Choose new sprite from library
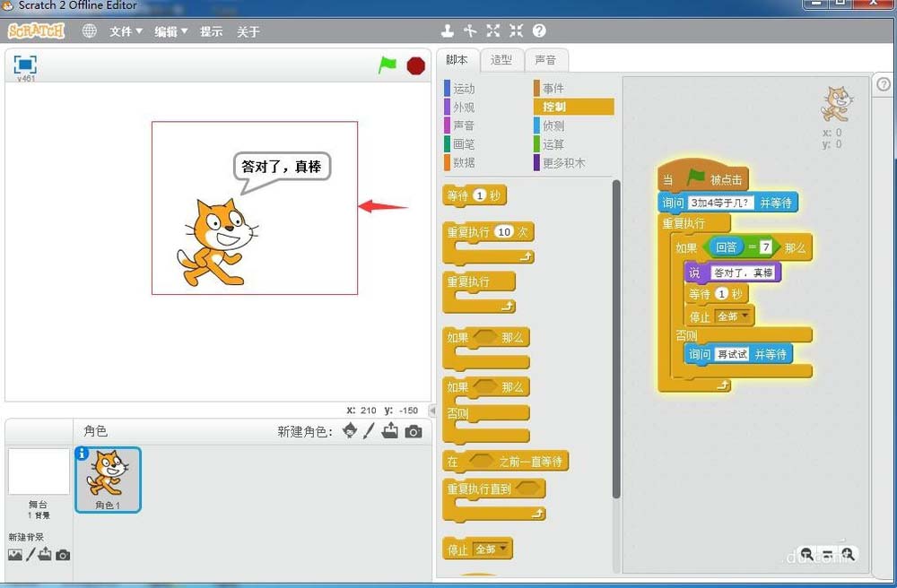 tap(350, 431)
